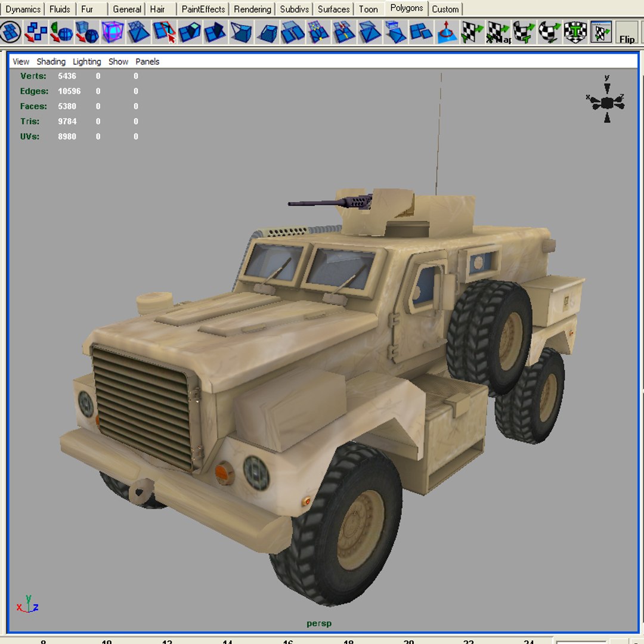Click the vehicle's front radiator grille
The width and height of the screenshot is (644, 644).
[x=142, y=408]
